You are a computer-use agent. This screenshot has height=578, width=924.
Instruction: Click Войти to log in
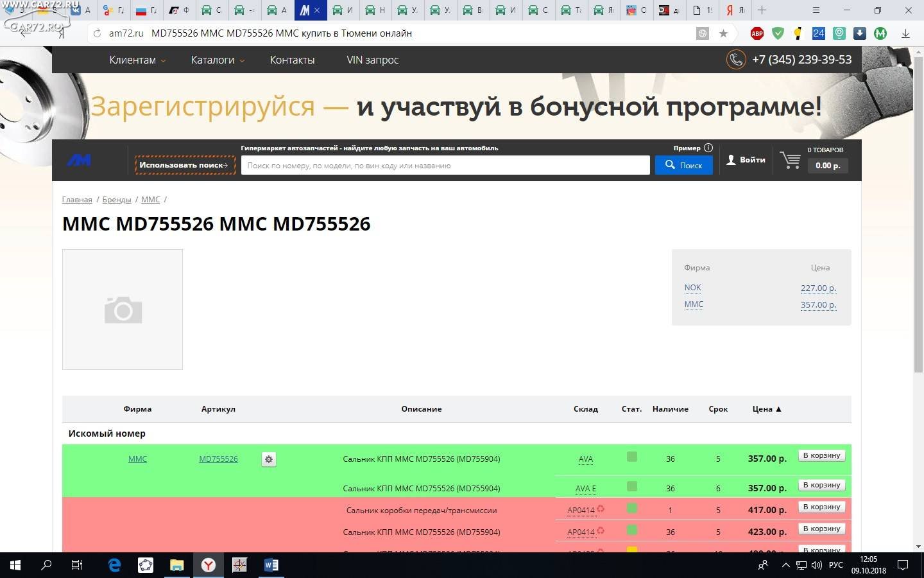tap(746, 160)
